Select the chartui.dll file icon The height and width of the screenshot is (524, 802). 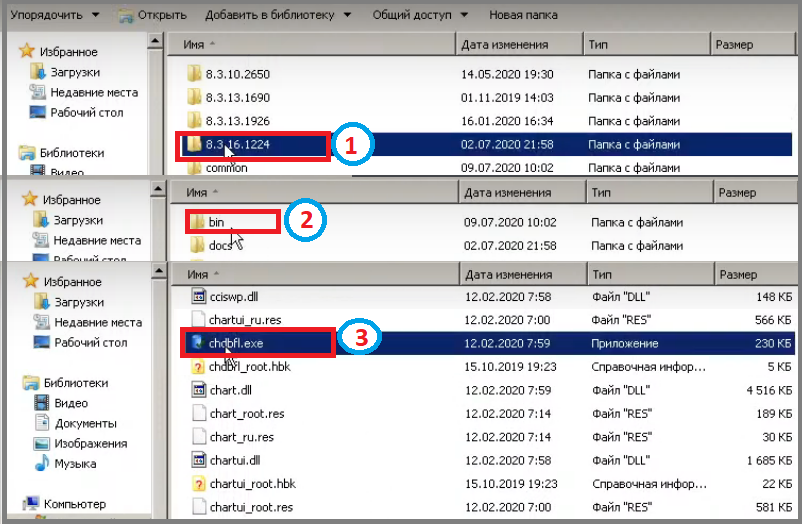[x=198, y=460]
